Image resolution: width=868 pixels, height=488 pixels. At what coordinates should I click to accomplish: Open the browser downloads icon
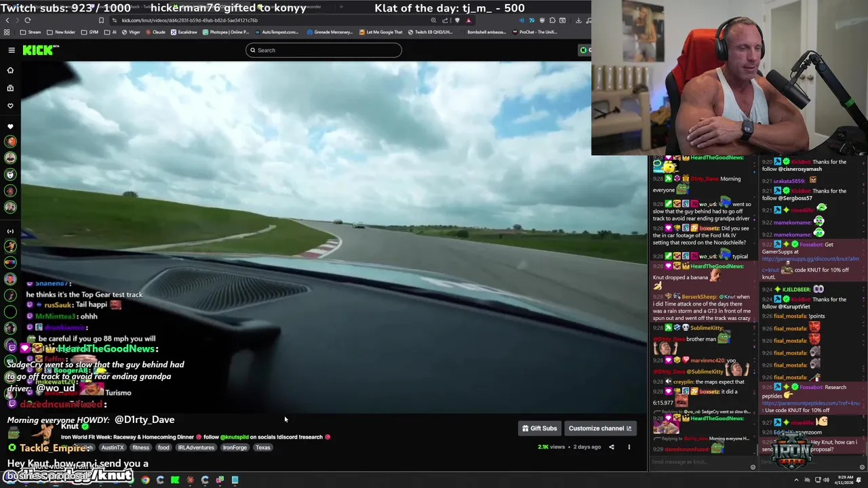click(578, 20)
